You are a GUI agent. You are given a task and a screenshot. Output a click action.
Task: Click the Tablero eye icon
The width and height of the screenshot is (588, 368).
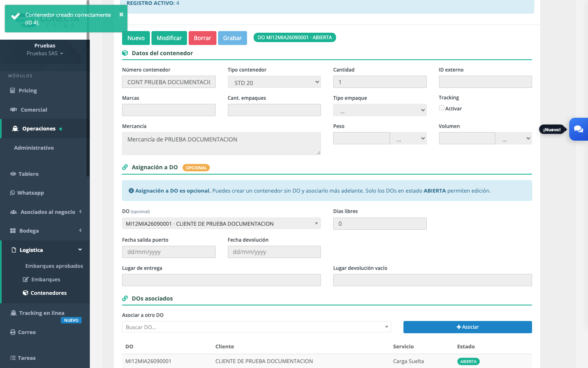click(13, 174)
